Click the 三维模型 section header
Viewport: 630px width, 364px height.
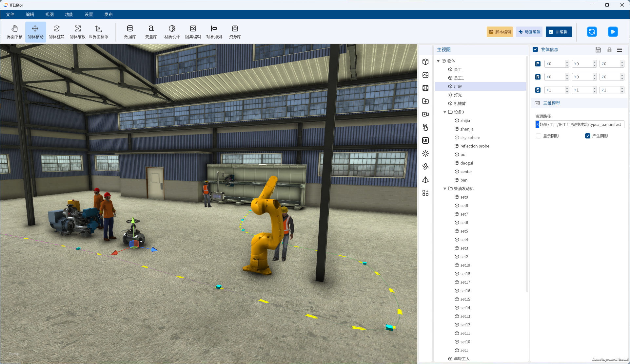(x=579, y=103)
